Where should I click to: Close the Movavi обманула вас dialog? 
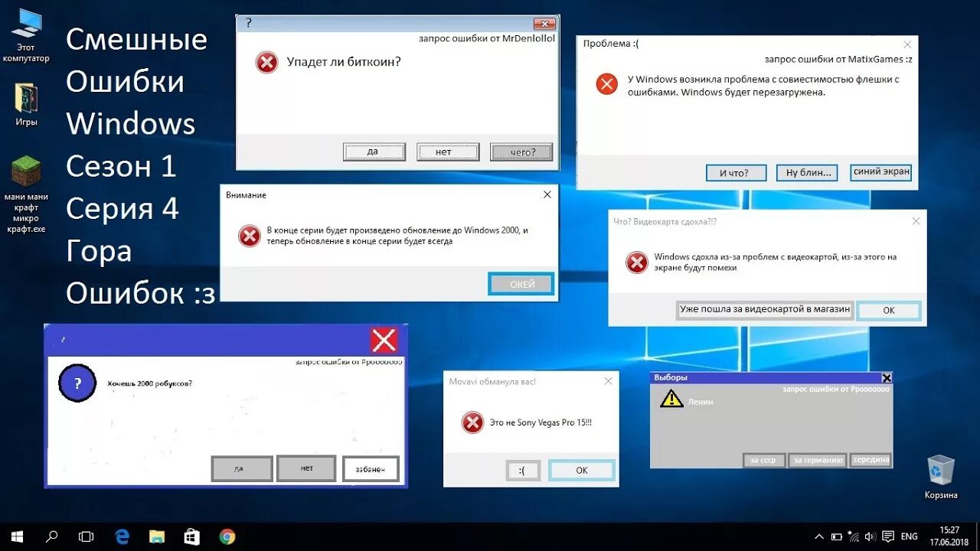[x=609, y=381]
